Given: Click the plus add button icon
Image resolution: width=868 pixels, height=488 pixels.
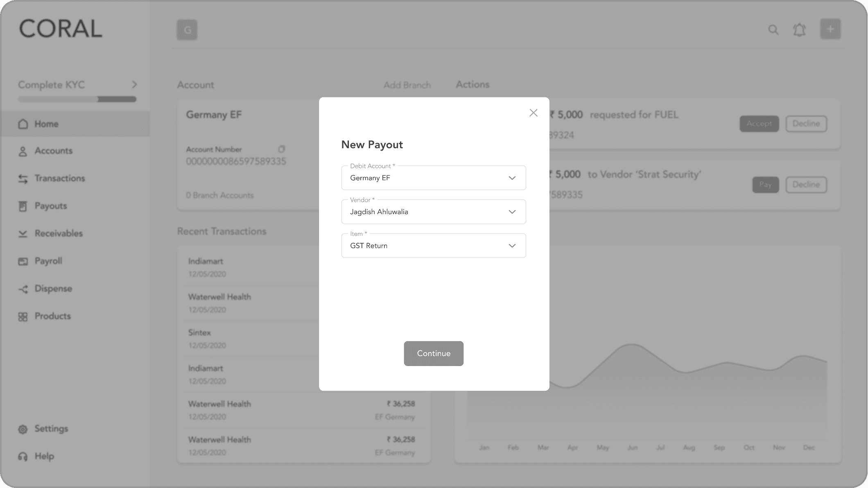Looking at the screenshot, I should click(x=830, y=29).
